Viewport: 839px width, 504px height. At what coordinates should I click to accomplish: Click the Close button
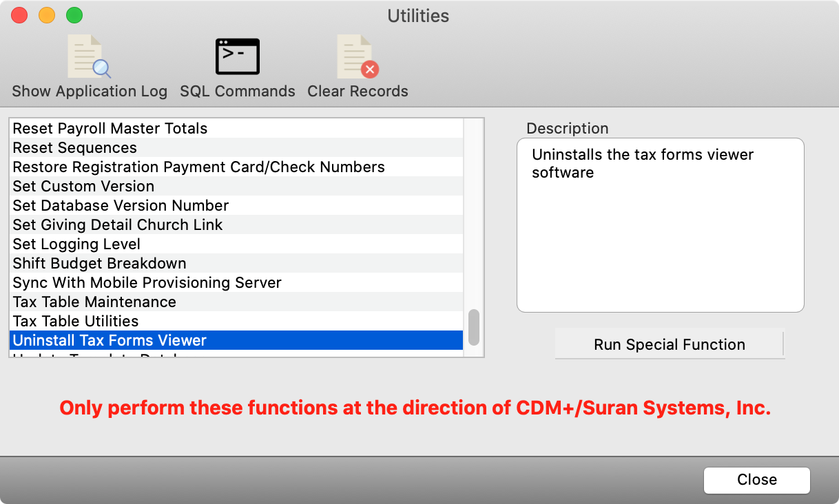pyautogui.click(x=756, y=480)
